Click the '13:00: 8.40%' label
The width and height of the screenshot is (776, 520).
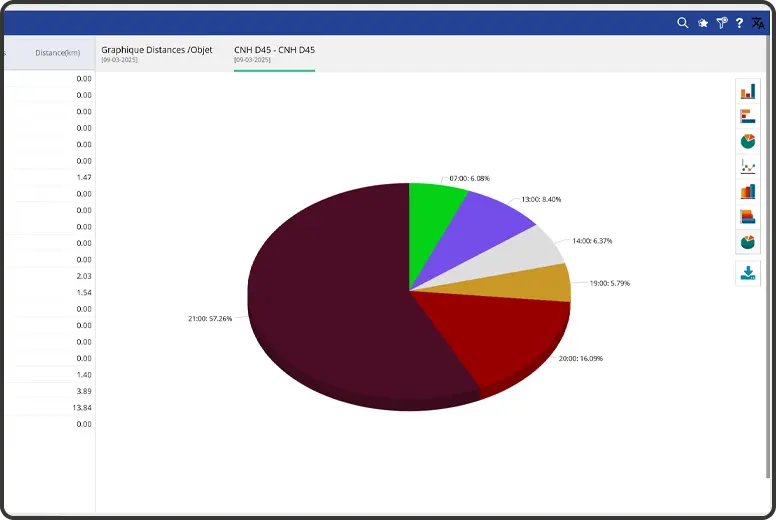(x=541, y=199)
